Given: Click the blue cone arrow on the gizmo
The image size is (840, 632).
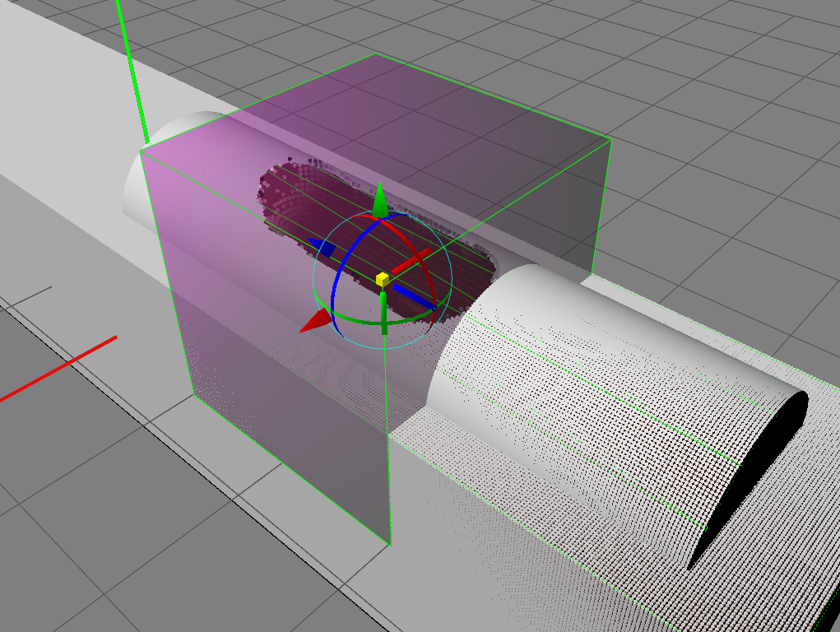Looking at the screenshot, I should coord(322,247).
